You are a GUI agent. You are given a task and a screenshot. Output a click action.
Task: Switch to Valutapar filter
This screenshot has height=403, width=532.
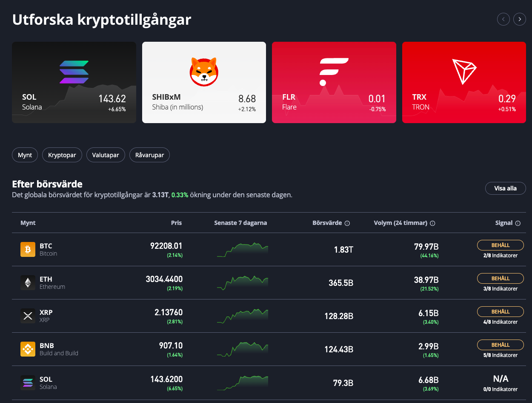point(106,155)
